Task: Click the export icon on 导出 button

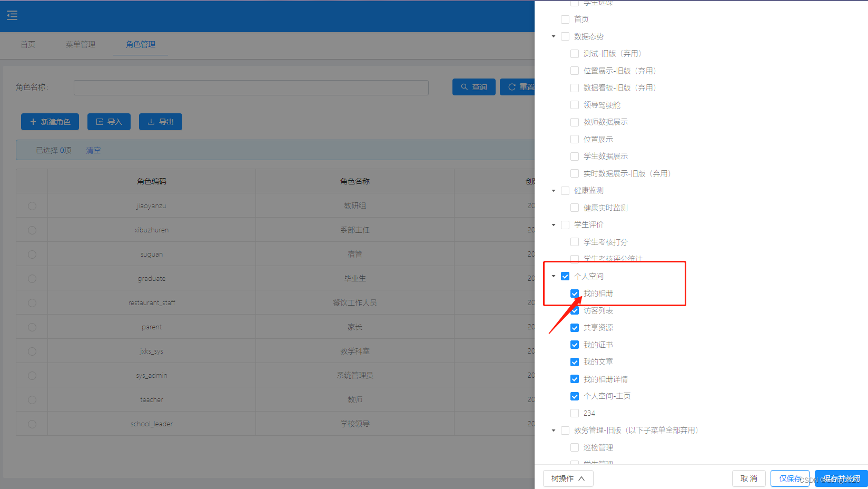Action: pyautogui.click(x=152, y=122)
